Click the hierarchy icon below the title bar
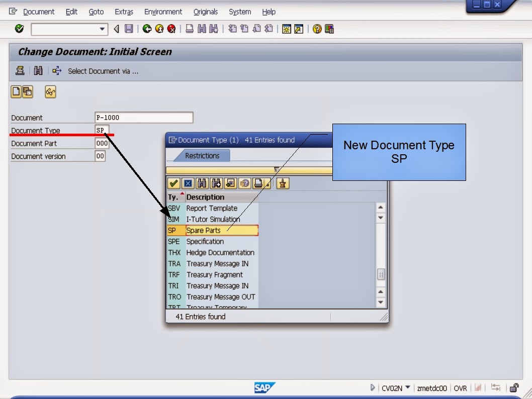532x399 pixels. 20,70
